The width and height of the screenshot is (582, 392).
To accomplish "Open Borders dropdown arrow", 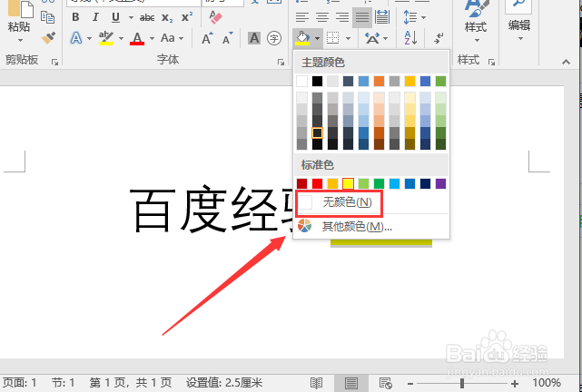I will point(348,38).
